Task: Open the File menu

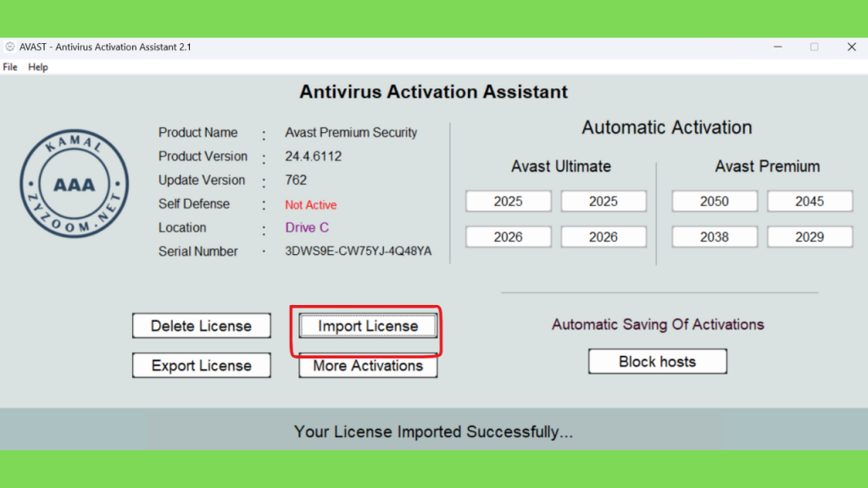Action: [x=10, y=67]
